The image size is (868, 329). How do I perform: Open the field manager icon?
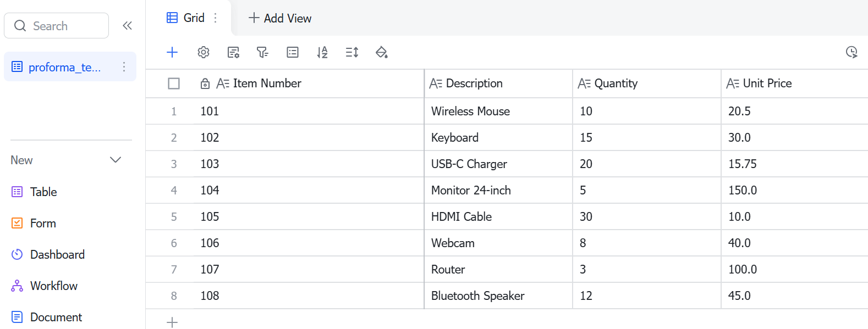click(233, 52)
